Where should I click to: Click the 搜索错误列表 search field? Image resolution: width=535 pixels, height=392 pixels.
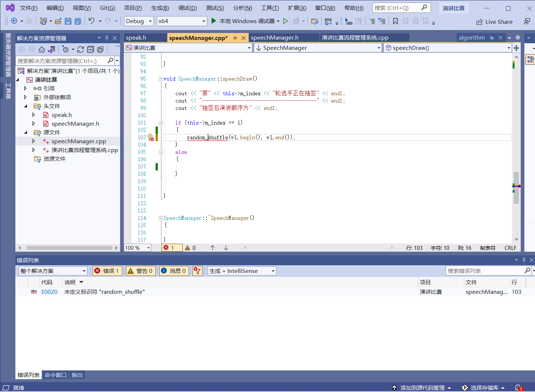[489, 271]
